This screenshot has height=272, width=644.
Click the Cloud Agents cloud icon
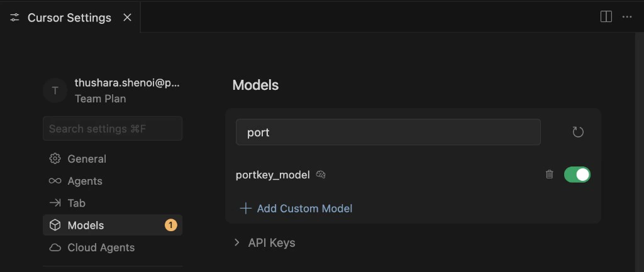(x=55, y=248)
